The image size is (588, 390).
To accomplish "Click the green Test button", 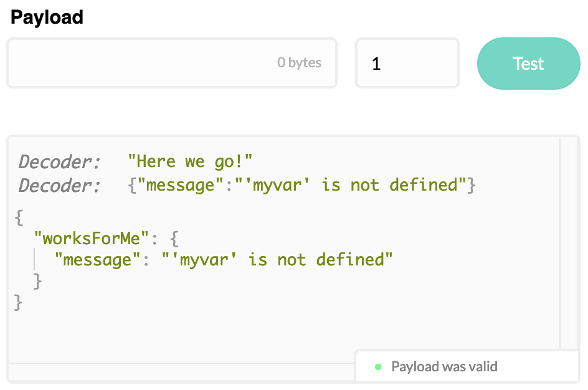I will click(x=528, y=64).
